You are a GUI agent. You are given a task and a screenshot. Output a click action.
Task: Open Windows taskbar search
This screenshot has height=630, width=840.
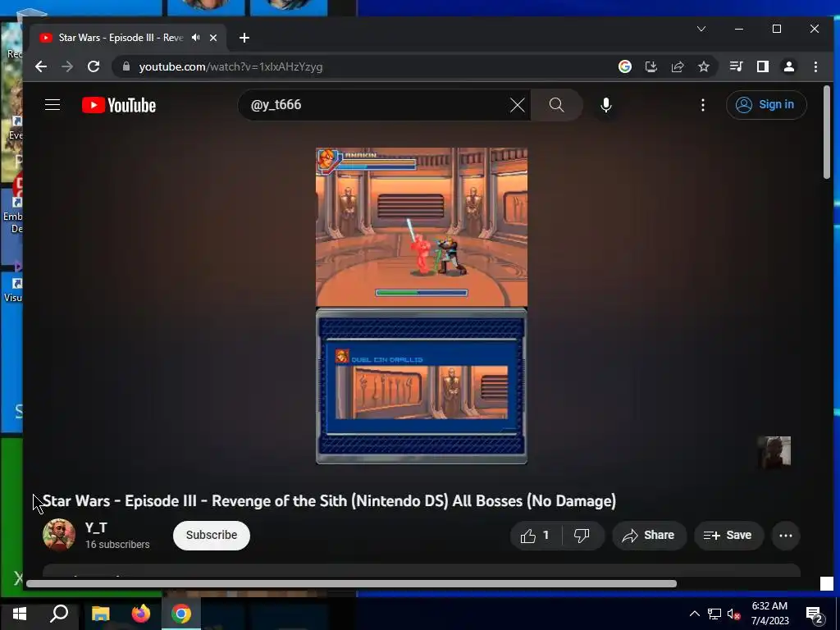(x=59, y=614)
